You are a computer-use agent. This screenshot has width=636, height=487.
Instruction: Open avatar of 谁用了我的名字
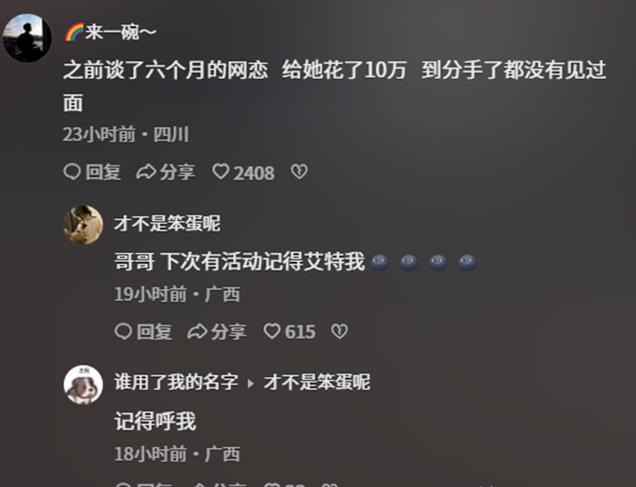tap(84, 384)
